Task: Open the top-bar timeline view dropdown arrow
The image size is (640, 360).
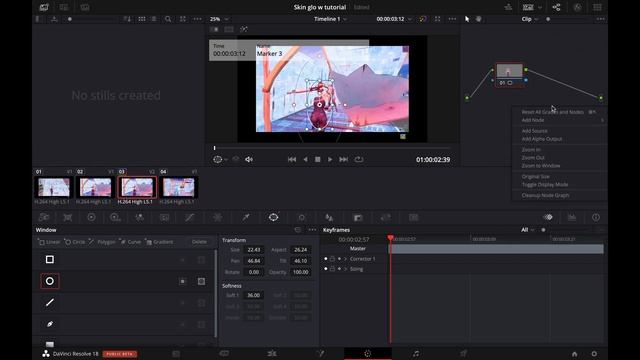Action: point(540,7)
